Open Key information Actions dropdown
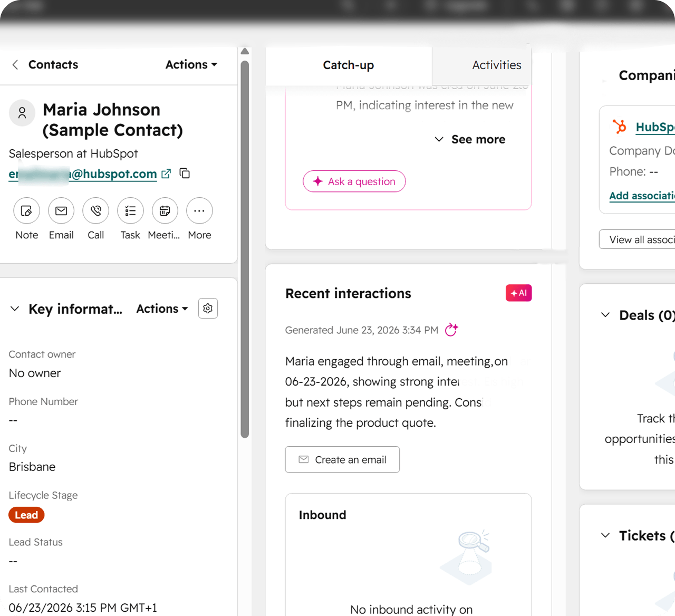 click(x=162, y=309)
